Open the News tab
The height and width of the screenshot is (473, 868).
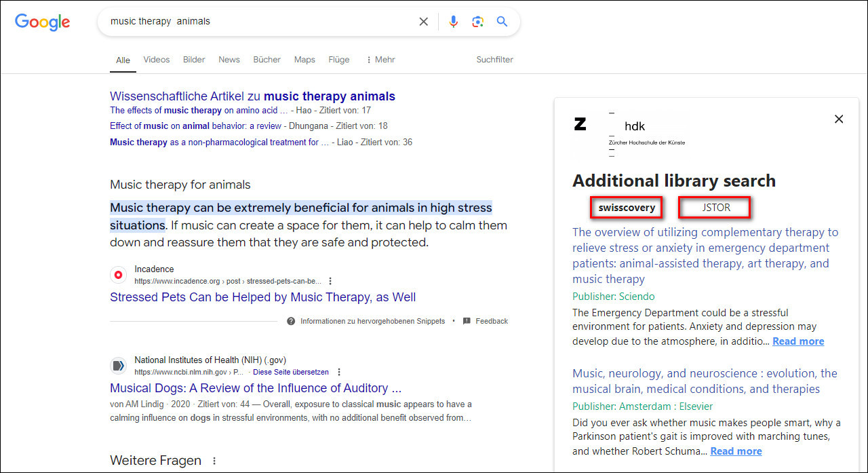(229, 60)
